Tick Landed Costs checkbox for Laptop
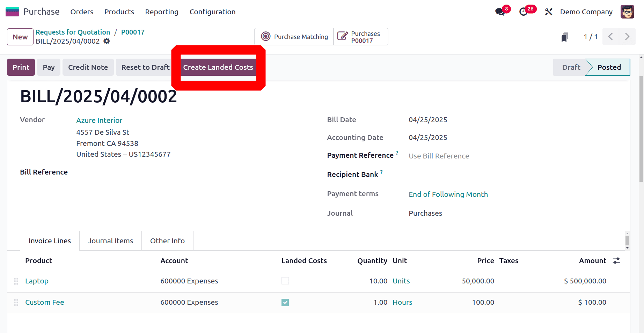644x333 pixels. click(x=285, y=281)
